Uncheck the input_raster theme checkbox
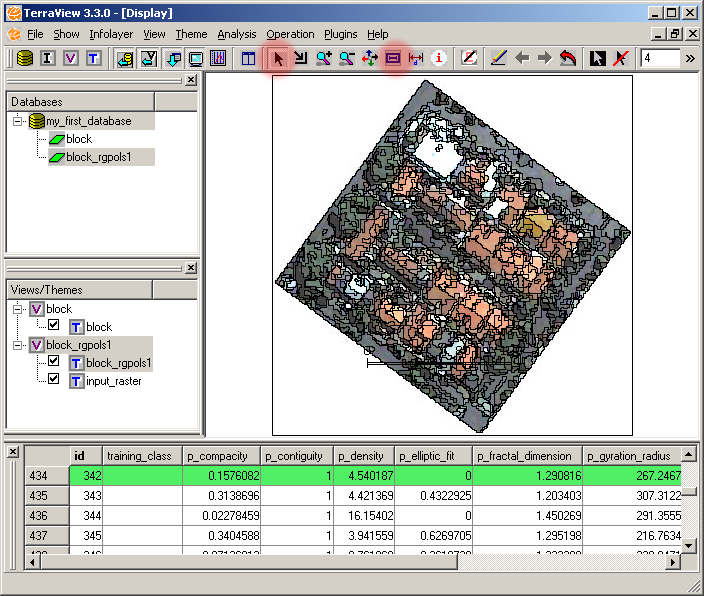704x596 pixels. coord(54,380)
